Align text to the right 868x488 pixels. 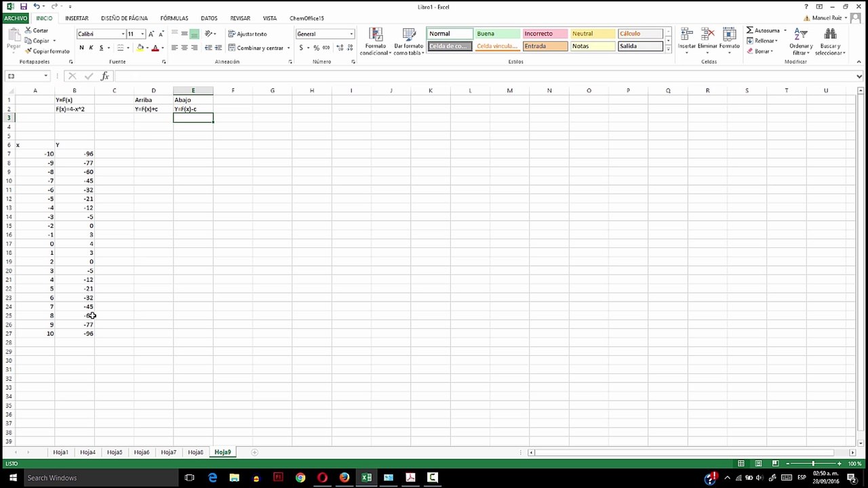pyautogui.click(x=194, y=48)
